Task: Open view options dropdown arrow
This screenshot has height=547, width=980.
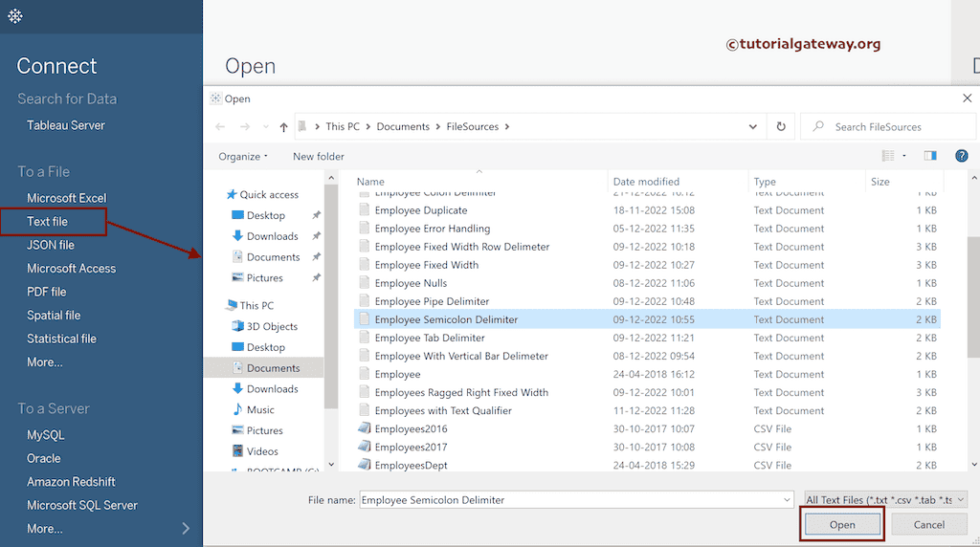Action: [x=903, y=156]
